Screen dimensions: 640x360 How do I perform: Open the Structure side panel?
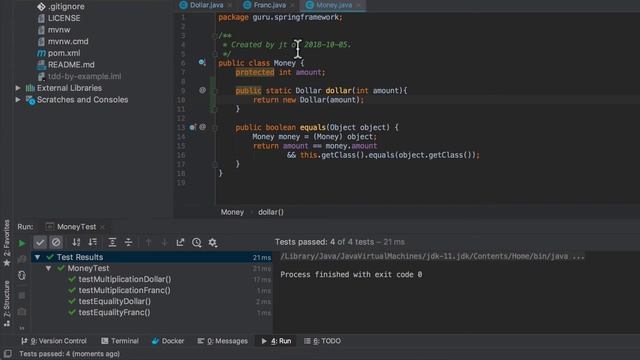[7, 303]
